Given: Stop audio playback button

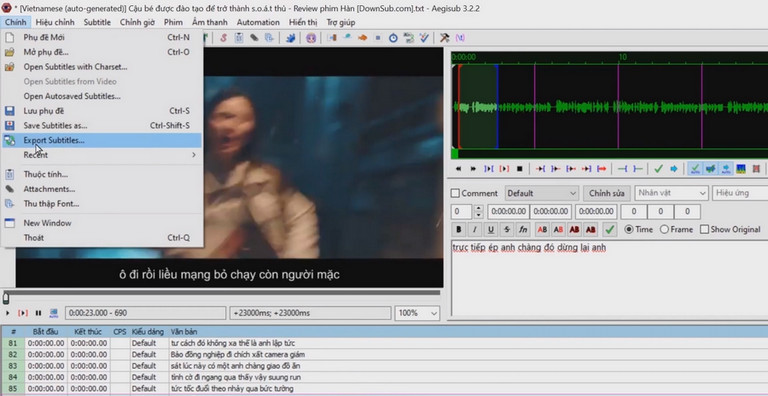Looking at the screenshot, I should tap(519, 169).
